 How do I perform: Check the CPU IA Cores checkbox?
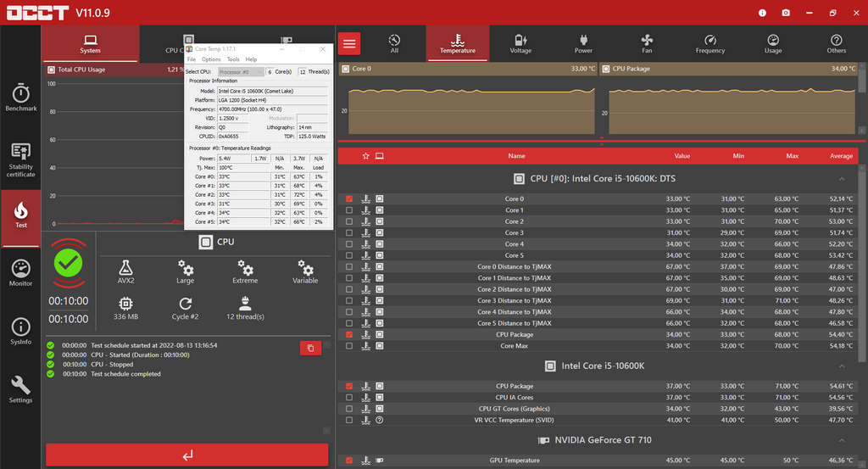click(x=349, y=398)
